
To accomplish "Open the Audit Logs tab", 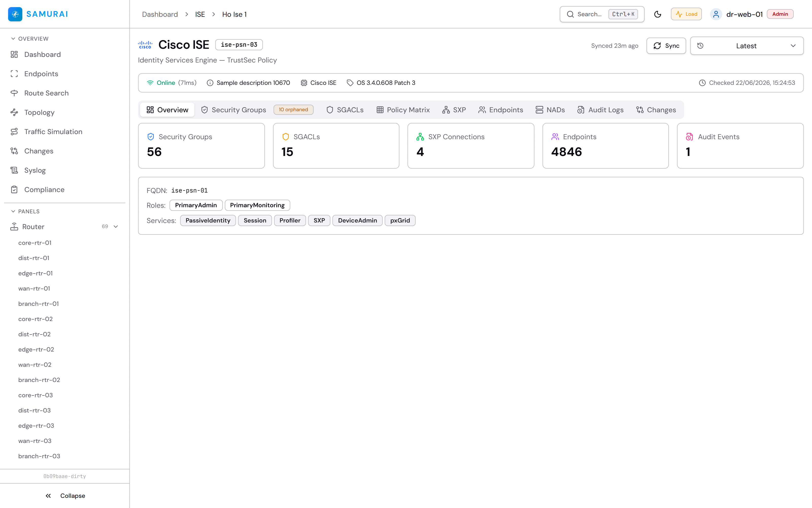I will 600,110.
